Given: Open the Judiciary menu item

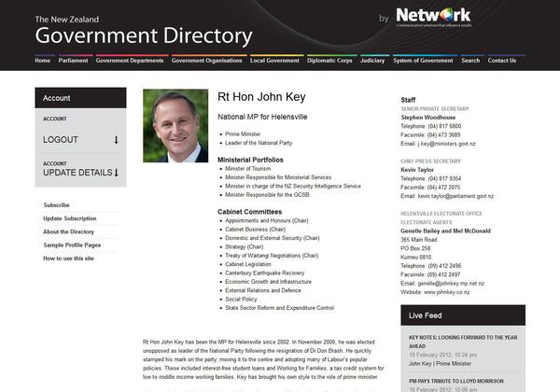Looking at the screenshot, I should 372,61.
